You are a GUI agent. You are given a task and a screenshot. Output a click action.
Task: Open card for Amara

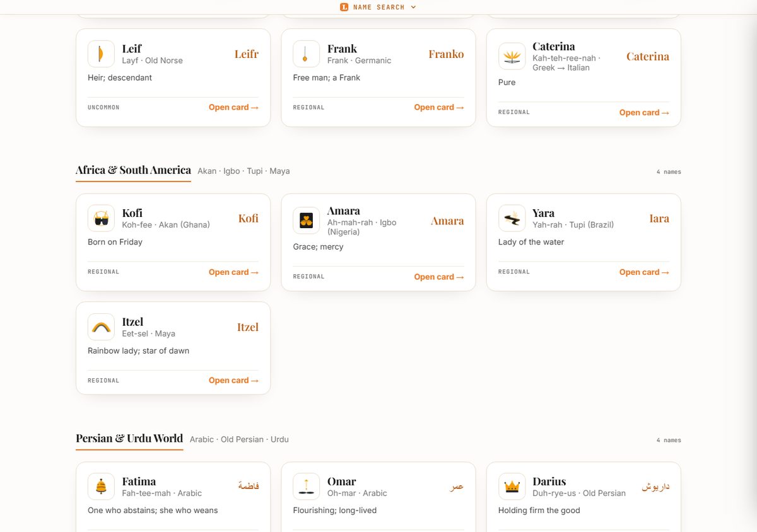pos(439,277)
